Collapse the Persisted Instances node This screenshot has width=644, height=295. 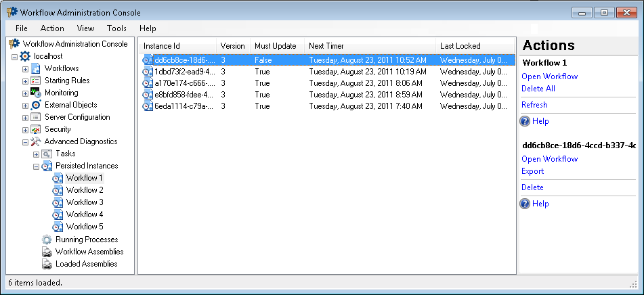(x=36, y=166)
